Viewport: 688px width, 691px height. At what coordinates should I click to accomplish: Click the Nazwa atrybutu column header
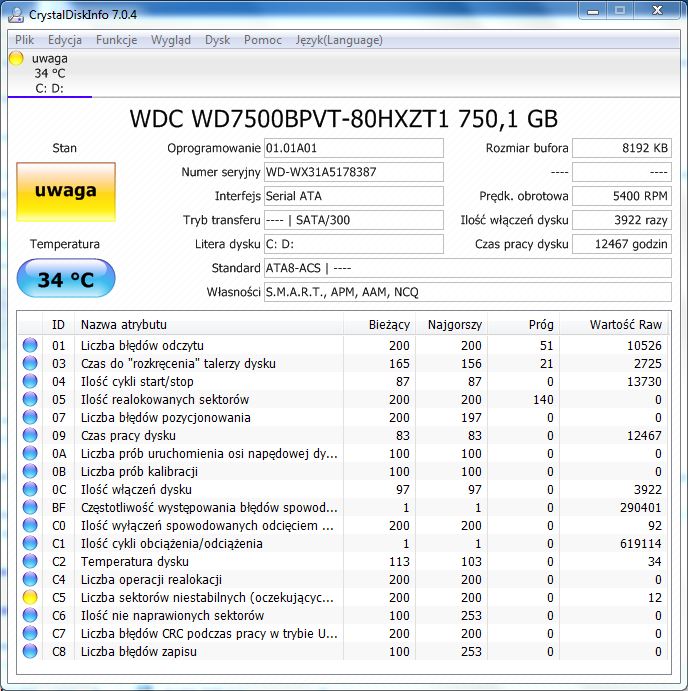click(209, 325)
